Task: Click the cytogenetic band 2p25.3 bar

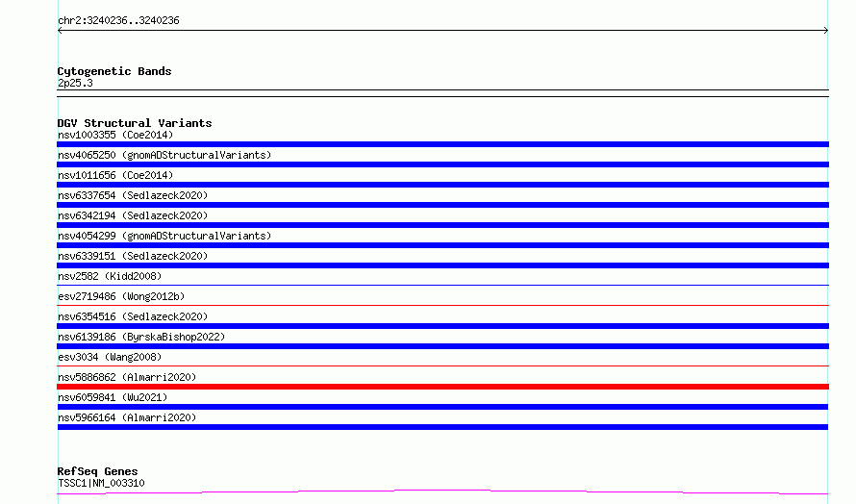Action: pos(442,93)
